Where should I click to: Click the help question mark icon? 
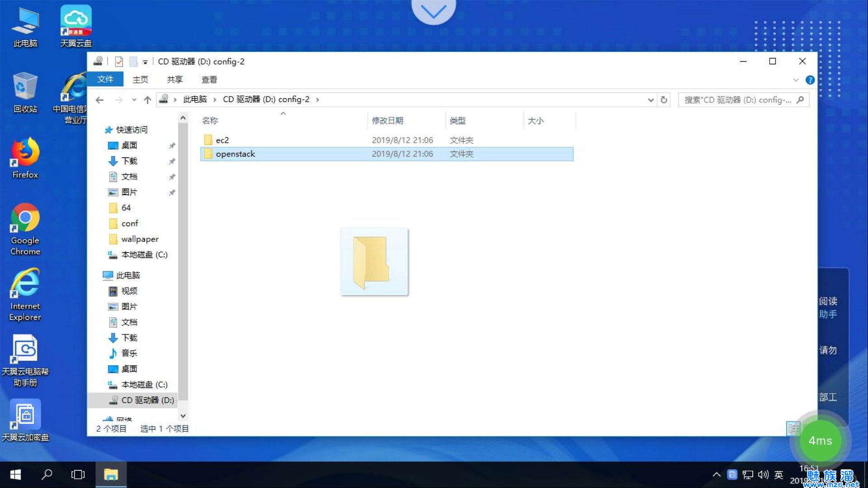(810, 80)
